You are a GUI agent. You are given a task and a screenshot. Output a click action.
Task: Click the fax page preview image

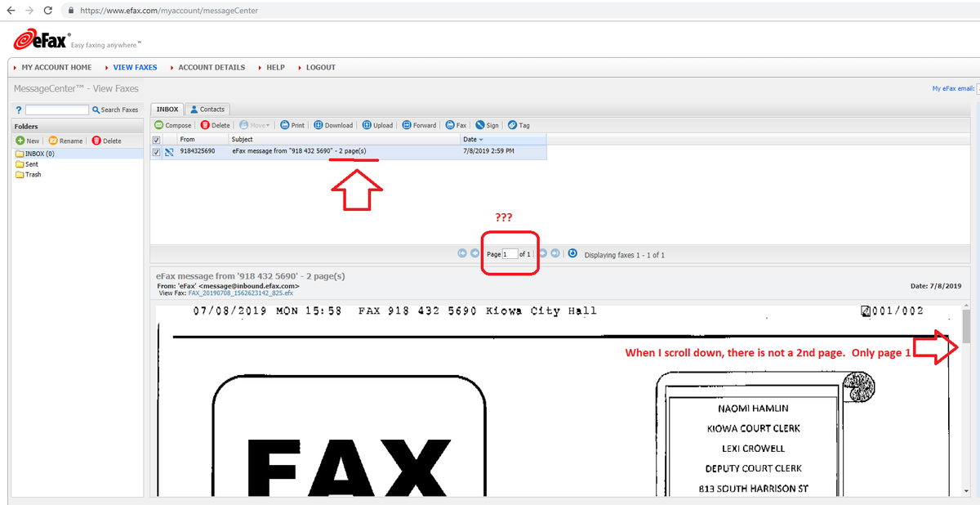[x=559, y=400]
